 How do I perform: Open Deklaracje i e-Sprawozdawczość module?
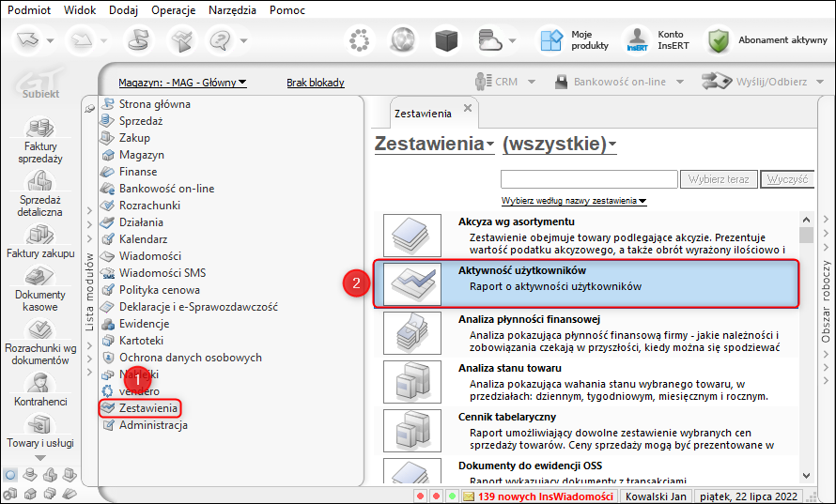click(x=198, y=307)
